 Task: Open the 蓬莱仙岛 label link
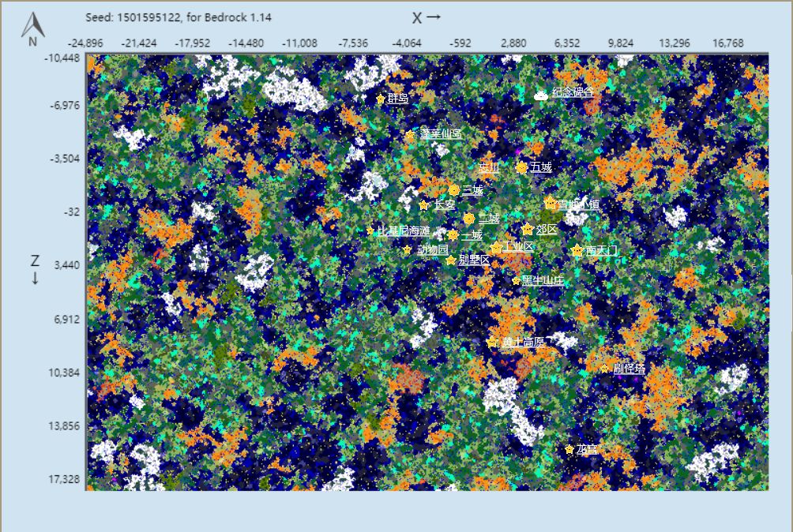[x=441, y=134]
